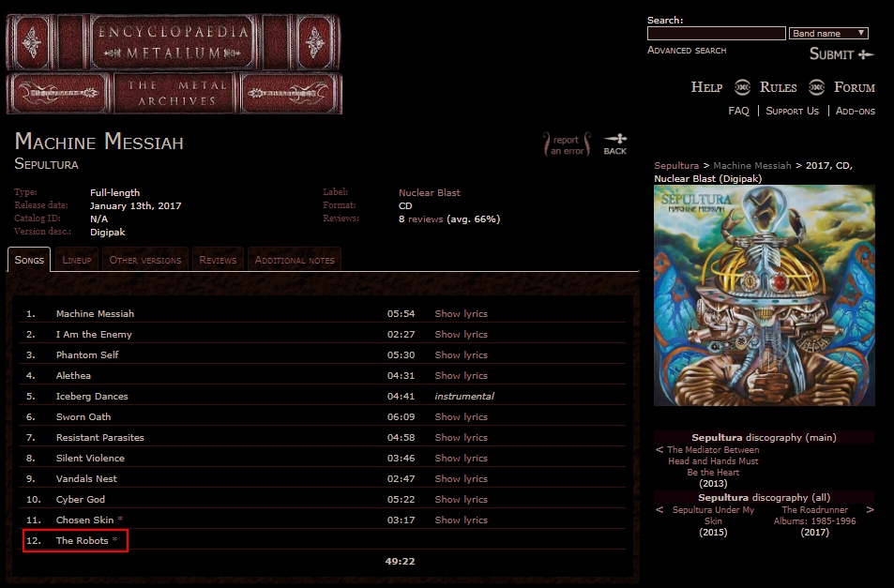
Task: Click the next release arrow beside Roadrunner Albums
Action: pos(870,510)
